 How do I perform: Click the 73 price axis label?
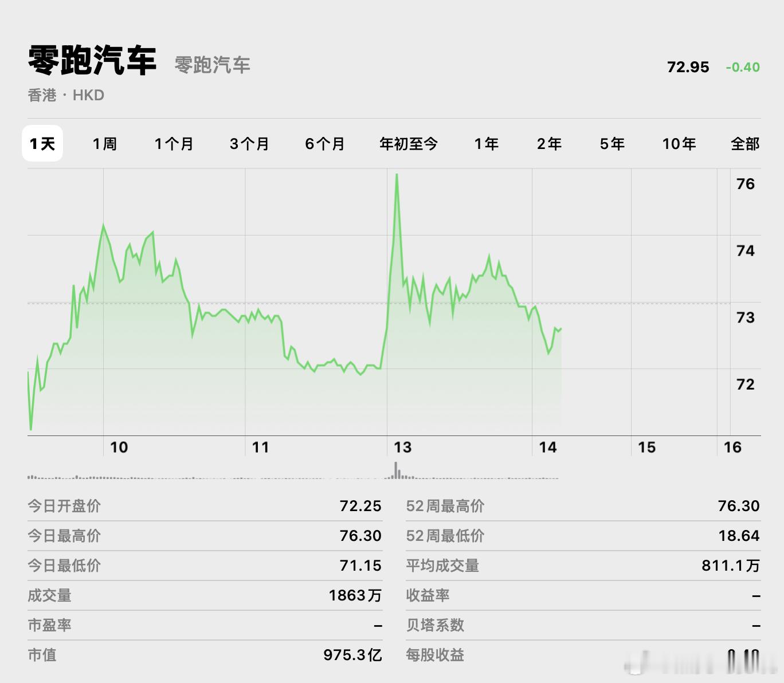tap(746, 317)
